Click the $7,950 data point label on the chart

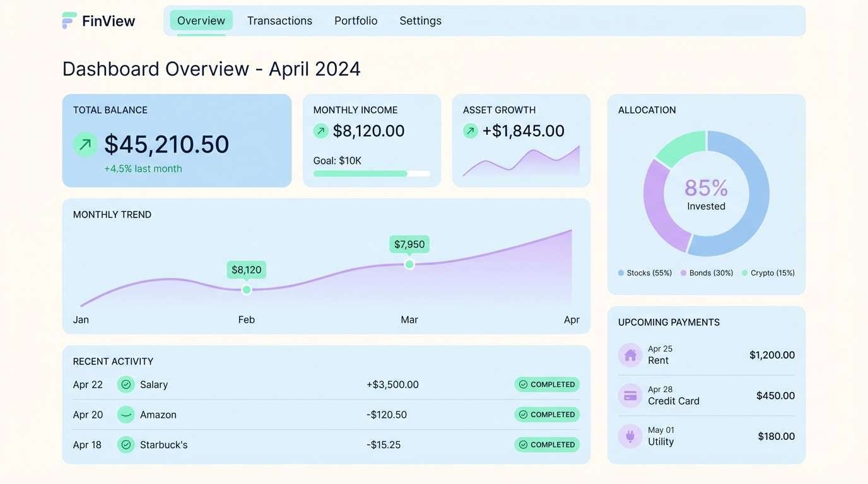409,244
